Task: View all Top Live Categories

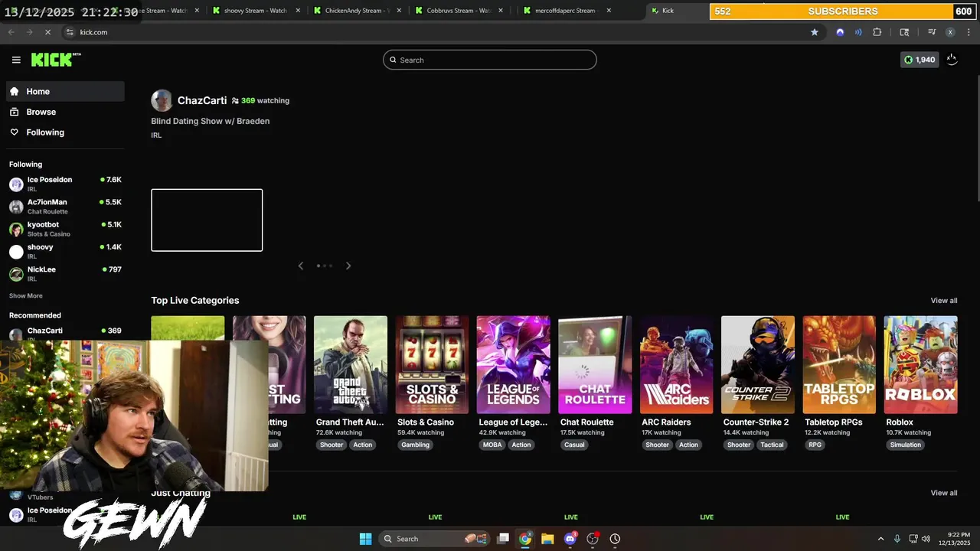Action: pos(944,301)
